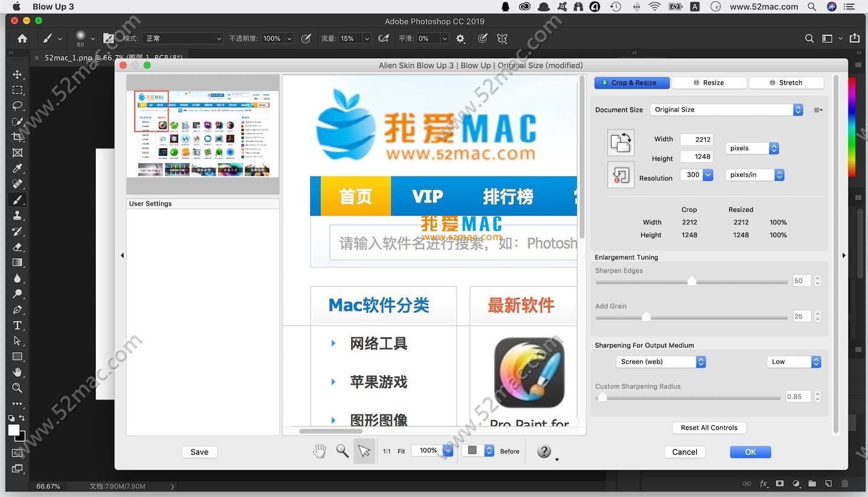Open the Blow Up 3 menu
868x497 pixels.
point(53,7)
